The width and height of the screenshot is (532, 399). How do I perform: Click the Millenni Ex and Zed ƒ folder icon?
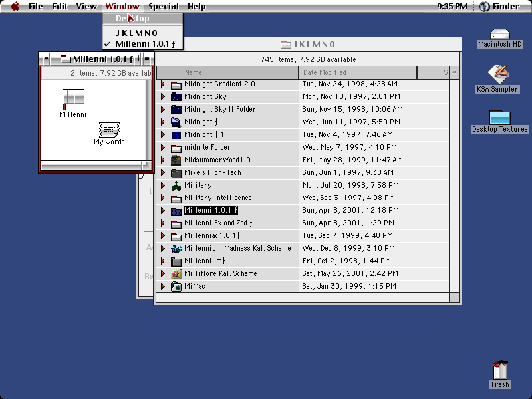point(176,223)
